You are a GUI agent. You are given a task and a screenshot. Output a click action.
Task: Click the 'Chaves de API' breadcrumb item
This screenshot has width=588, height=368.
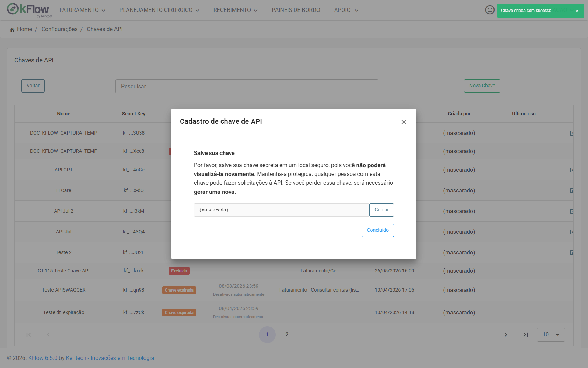105,29
